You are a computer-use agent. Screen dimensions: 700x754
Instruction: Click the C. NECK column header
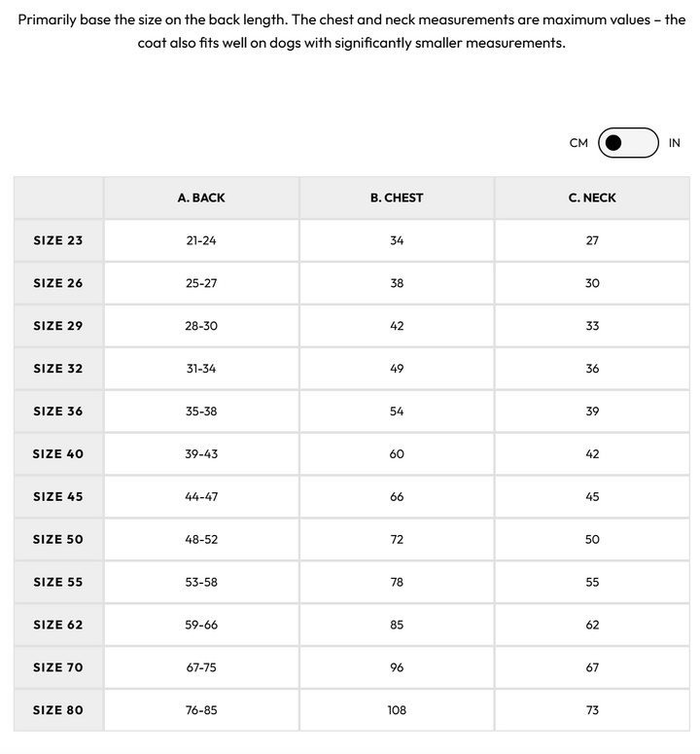[592, 197]
